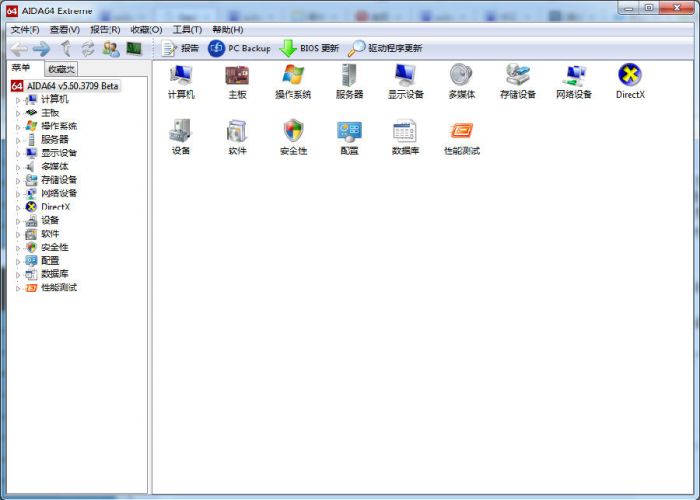The image size is (700, 500).
Task: Open the 多媒体 speaker icon in main pane
Action: point(462,81)
